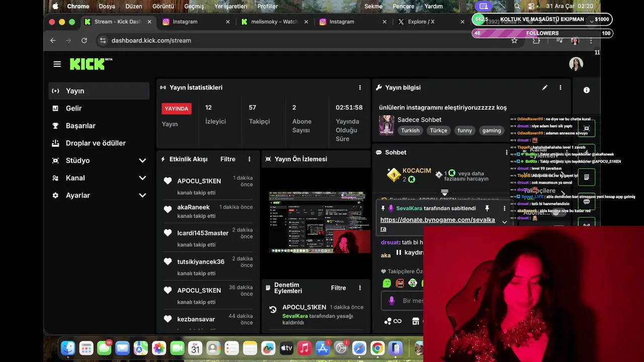Open Etkinlik Akışı three-dot menu
644x362 pixels.
249,159
